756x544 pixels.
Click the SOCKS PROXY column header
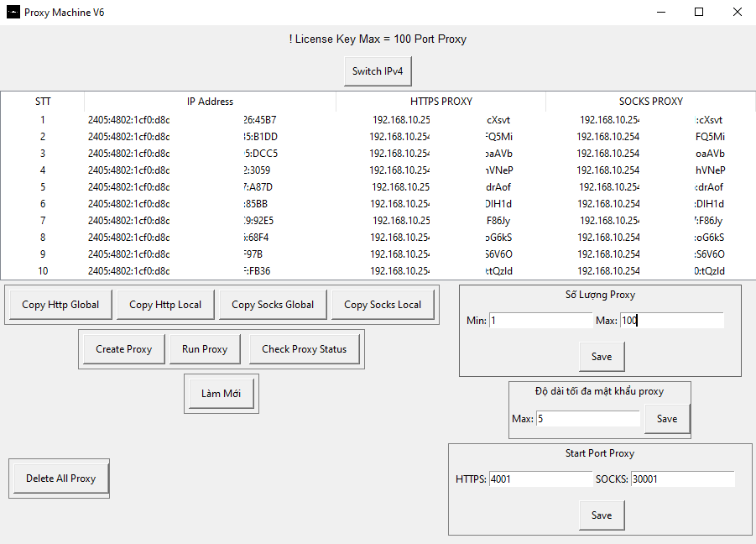pyautogui.click(x=651, y=102)
